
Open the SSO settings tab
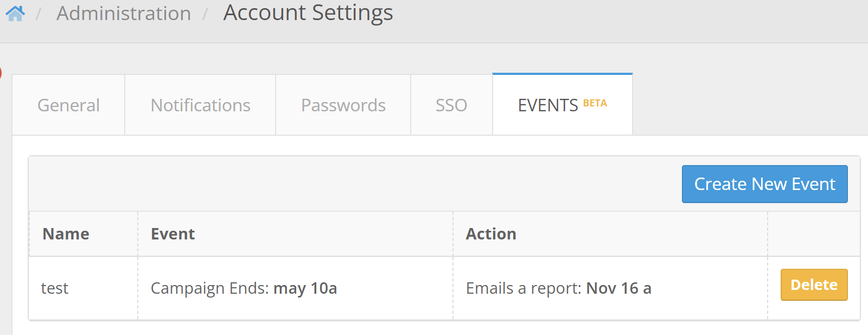pos(451,105)
